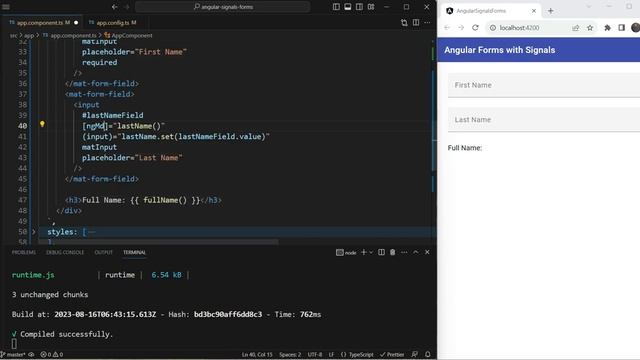Click the lightbulb code action on line 40
This screenshot has width=640, height=360.
point(42,124)
